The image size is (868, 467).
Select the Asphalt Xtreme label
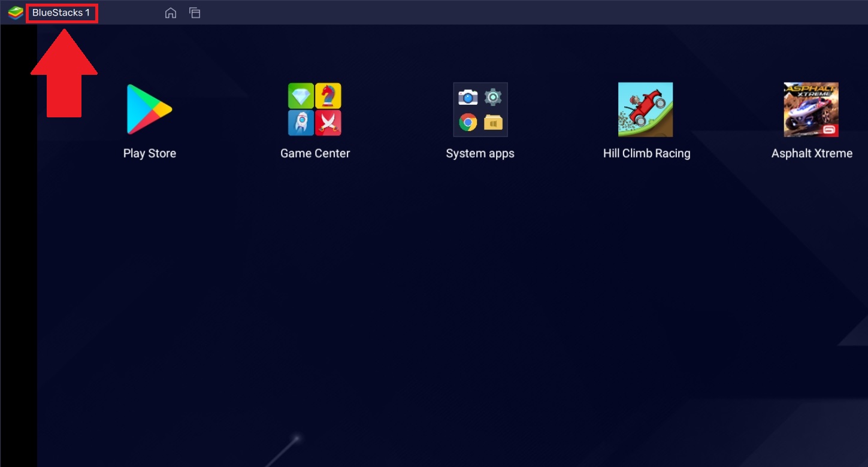pos(812,154)
